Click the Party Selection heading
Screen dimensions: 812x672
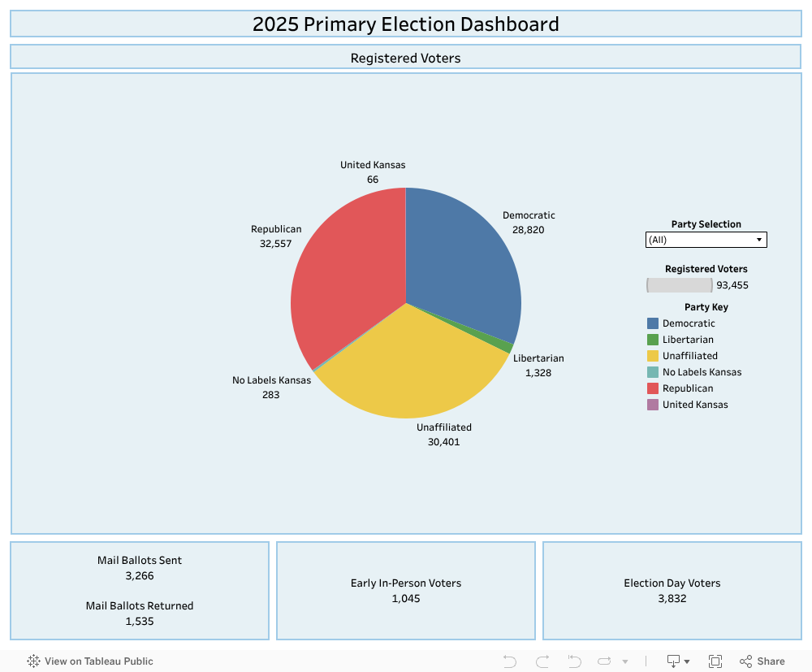click(x=706, y=223)
